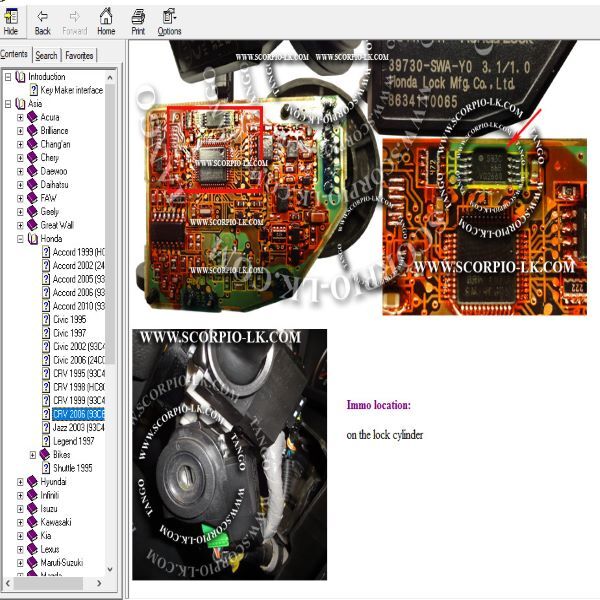600x600 pixels.
Task: Open the Options toolbar menu
Action: (x=170, y=22)
